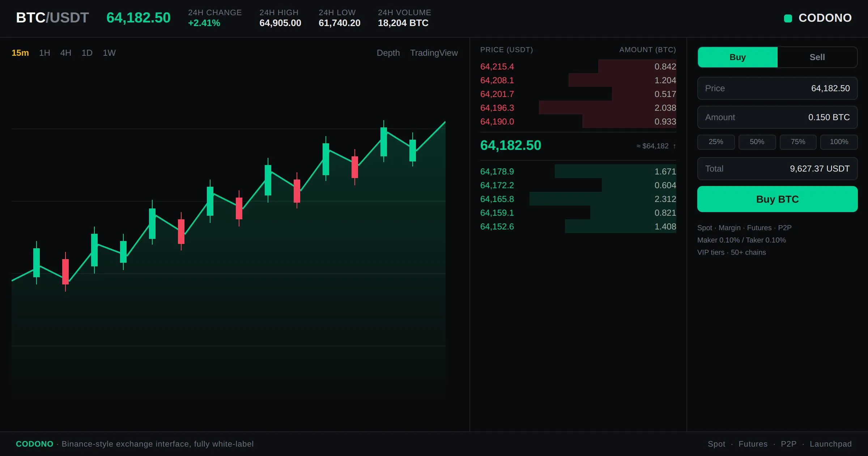Click the CODONO green logo square
Screen dimensions: 868x456
[788, 18]
